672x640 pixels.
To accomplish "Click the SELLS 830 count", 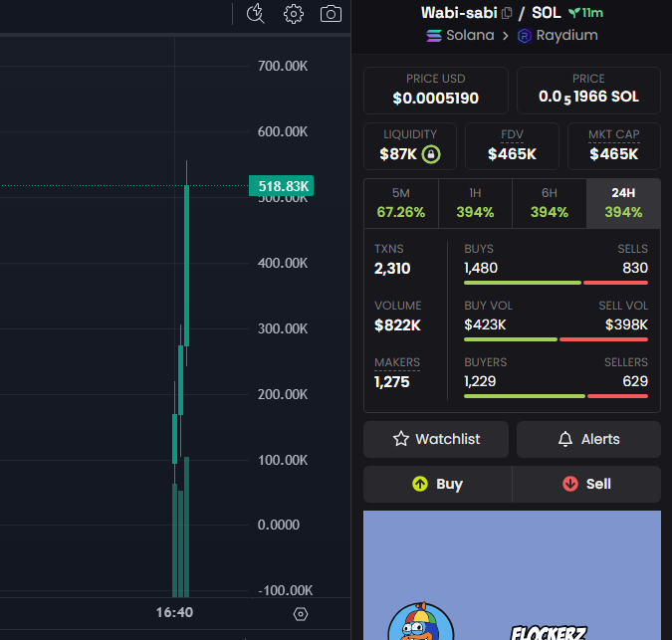I will coord(635,268).
